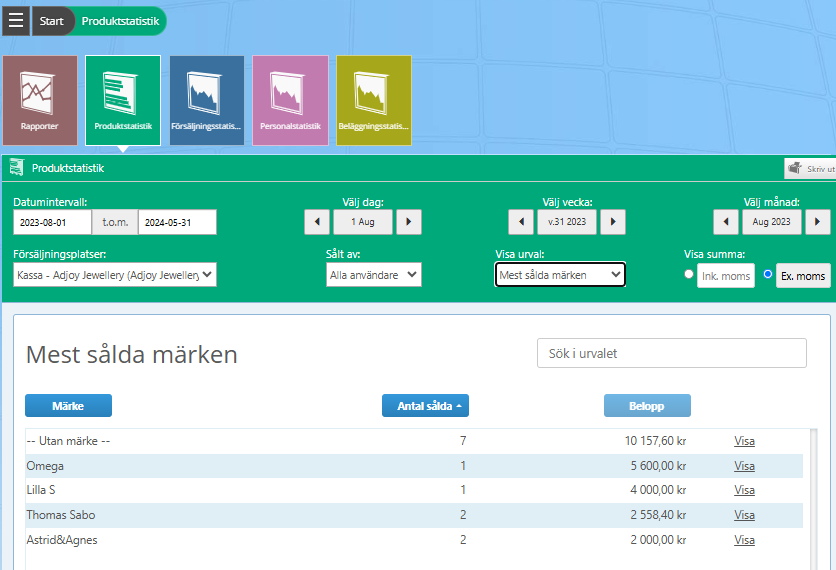The width and height of the screenshot is (836, 570).
Task: Click the Mest sålda märken heading
Action: point(132,355)
